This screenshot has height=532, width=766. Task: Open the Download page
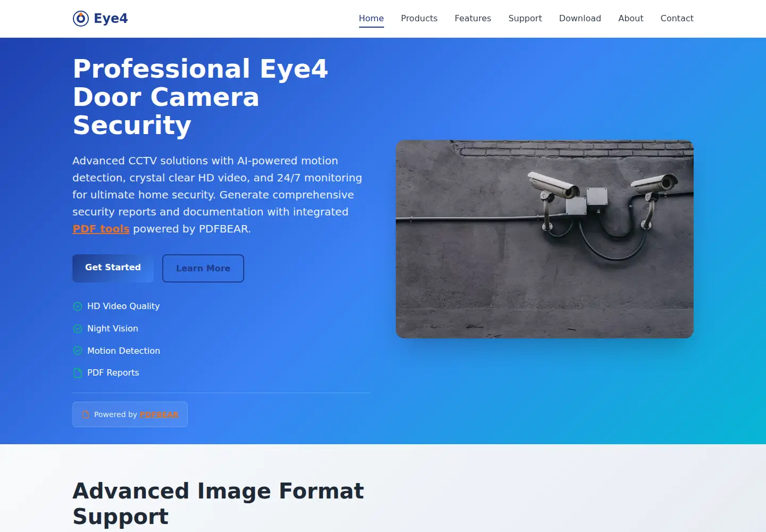tap(580, 18)
